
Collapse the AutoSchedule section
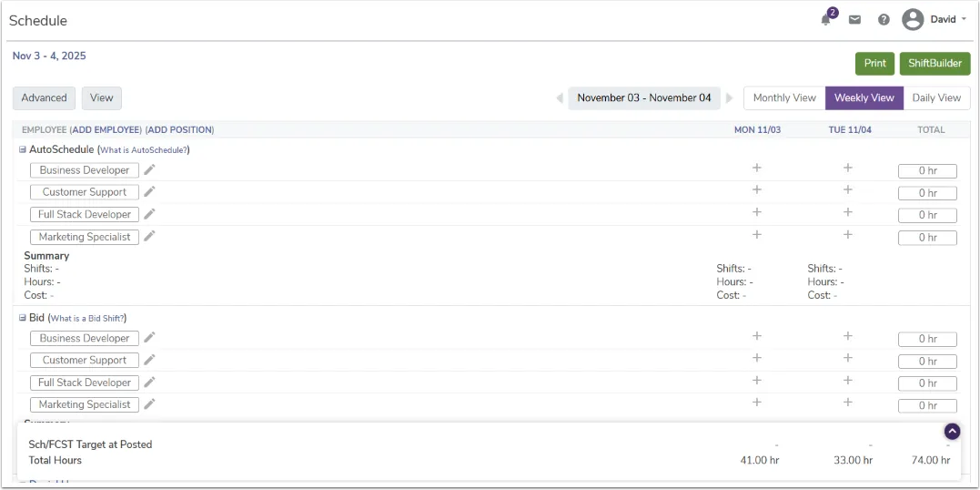23,150
